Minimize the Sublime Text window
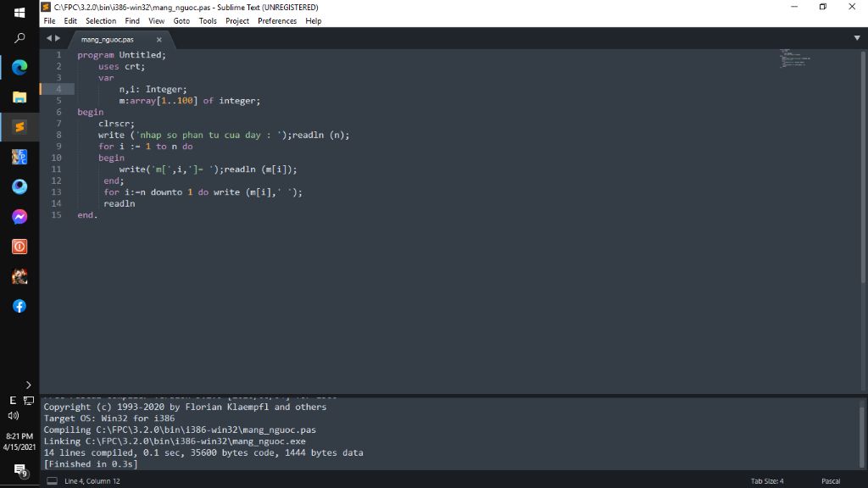The image size is (868, 488). click(794, 7)
